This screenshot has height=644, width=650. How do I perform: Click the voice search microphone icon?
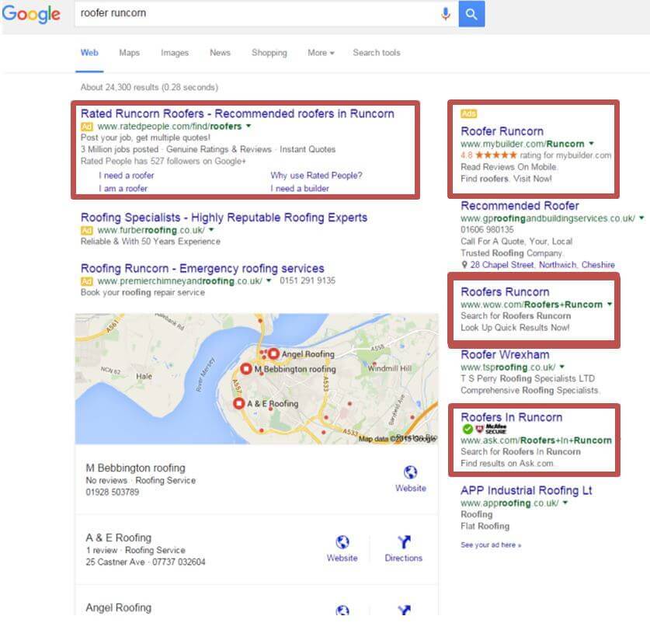point(446,14)
